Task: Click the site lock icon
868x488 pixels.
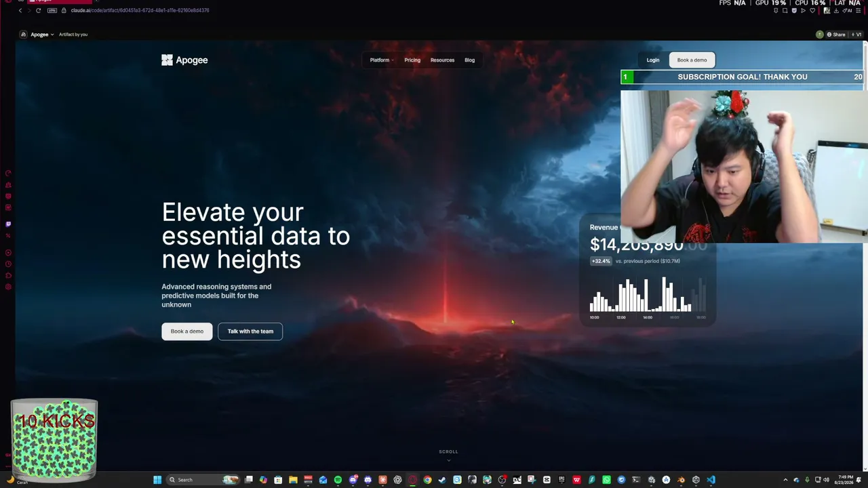Action: pos(64,10)
